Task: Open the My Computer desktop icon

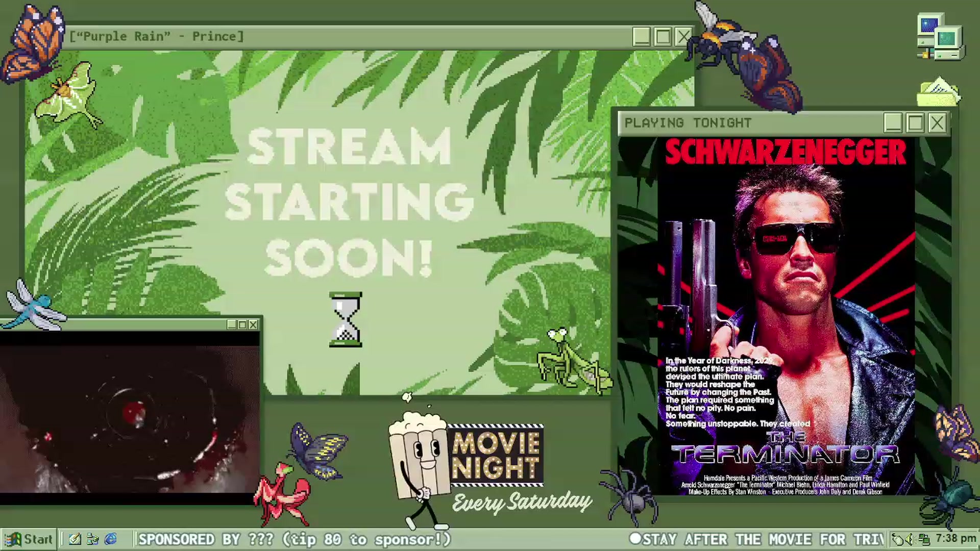Action: (x=940, y=37)
